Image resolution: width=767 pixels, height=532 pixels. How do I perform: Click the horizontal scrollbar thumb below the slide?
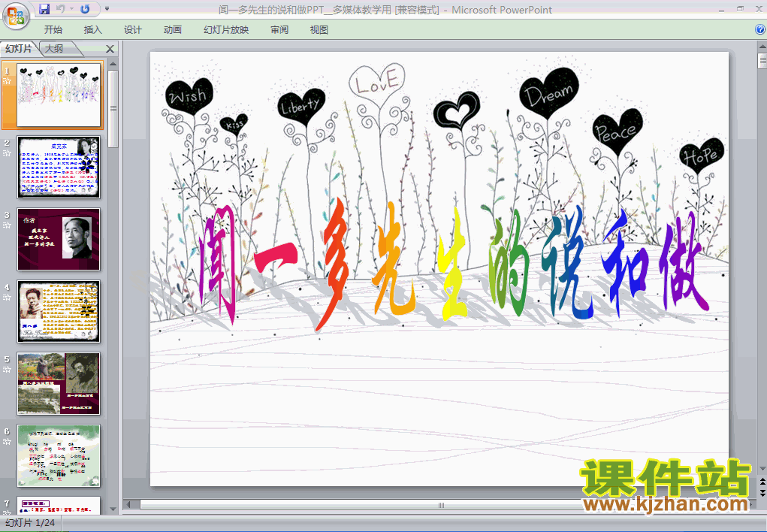click(441, 505)
